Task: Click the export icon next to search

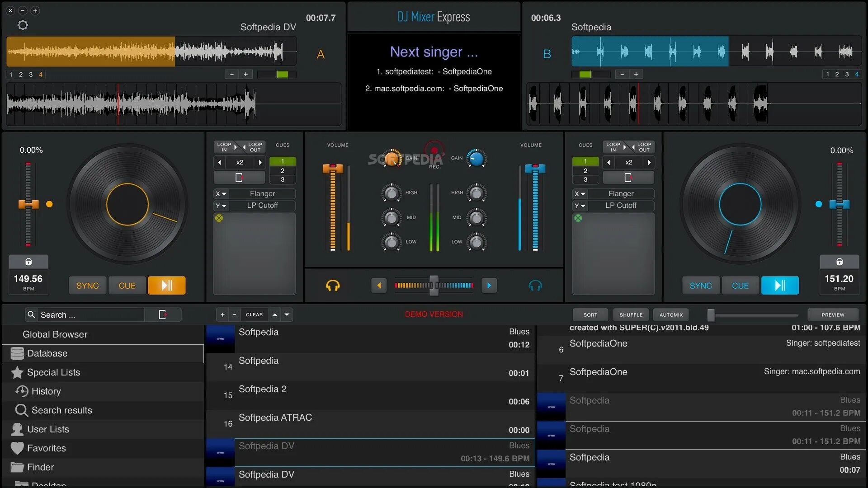Action: coord(163,314)
